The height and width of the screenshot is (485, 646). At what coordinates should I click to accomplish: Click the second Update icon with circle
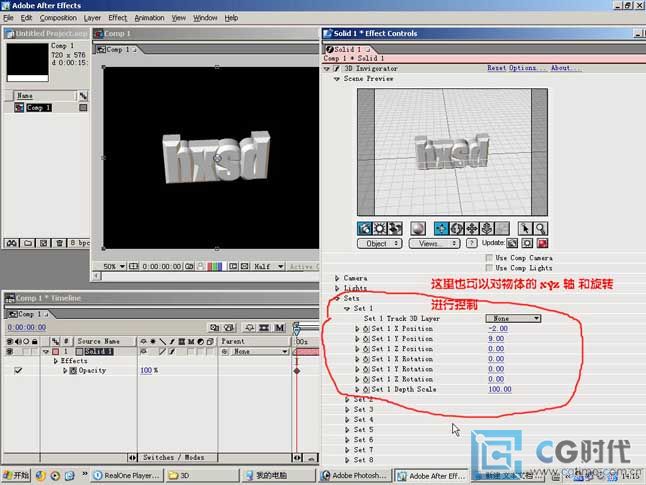point(527,243)
